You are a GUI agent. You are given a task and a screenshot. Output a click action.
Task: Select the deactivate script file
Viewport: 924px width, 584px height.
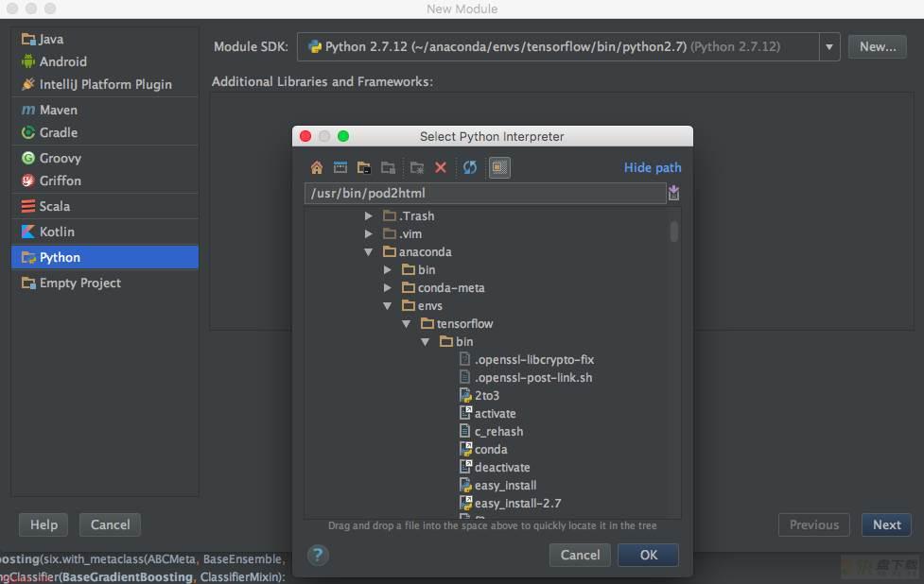point(502,468)
